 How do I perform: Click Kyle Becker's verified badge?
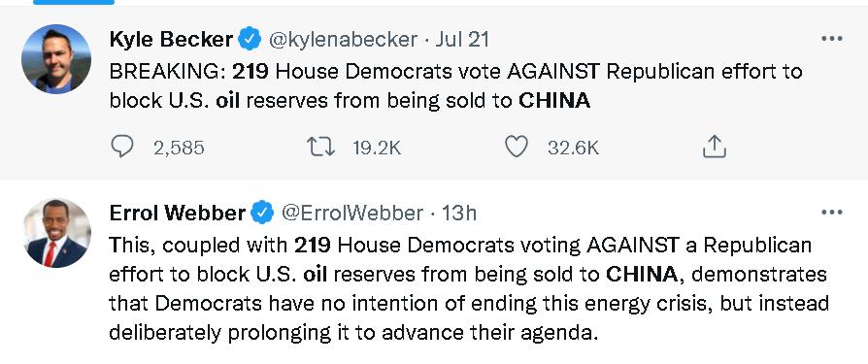250,39
